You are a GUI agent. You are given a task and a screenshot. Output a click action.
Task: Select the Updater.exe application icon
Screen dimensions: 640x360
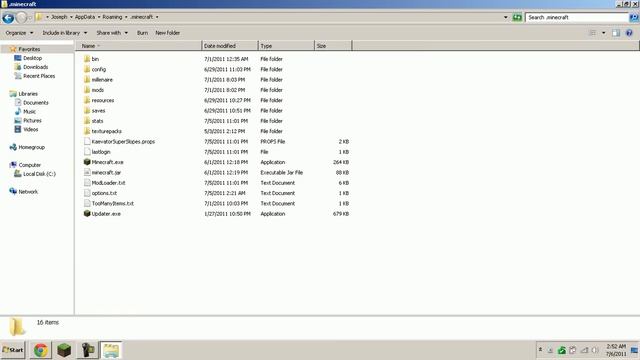click(87, 213)
